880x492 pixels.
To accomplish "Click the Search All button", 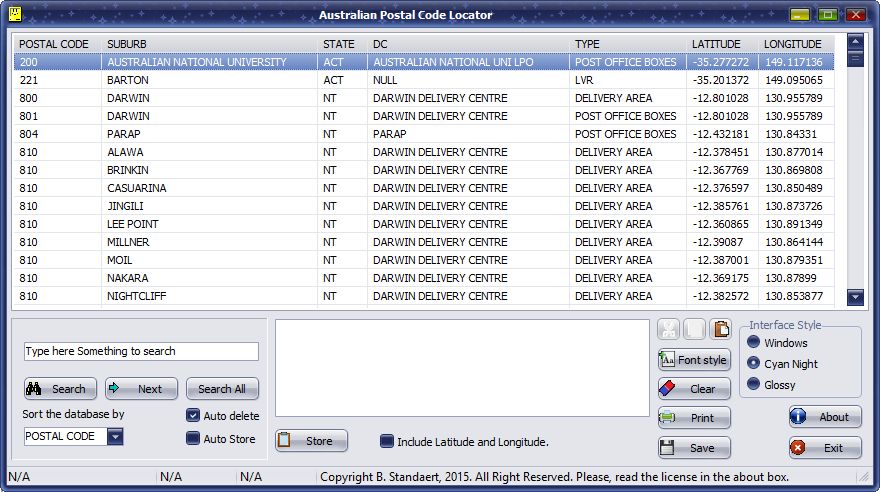I will (222, 388).
